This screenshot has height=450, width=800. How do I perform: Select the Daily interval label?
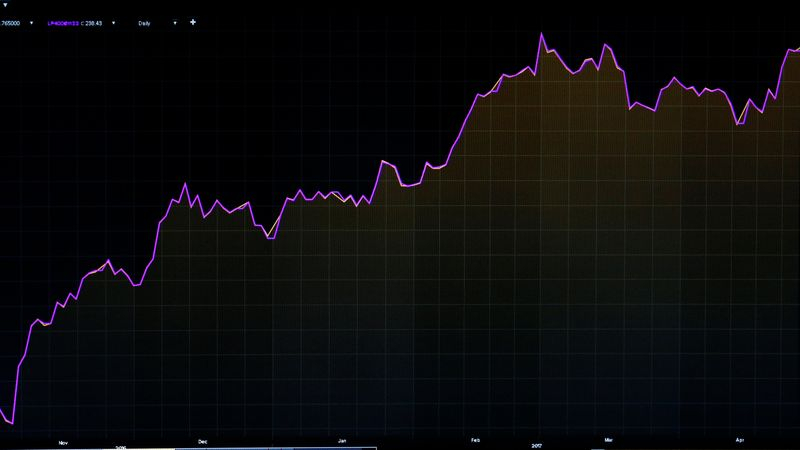click(x=144, y=22)
